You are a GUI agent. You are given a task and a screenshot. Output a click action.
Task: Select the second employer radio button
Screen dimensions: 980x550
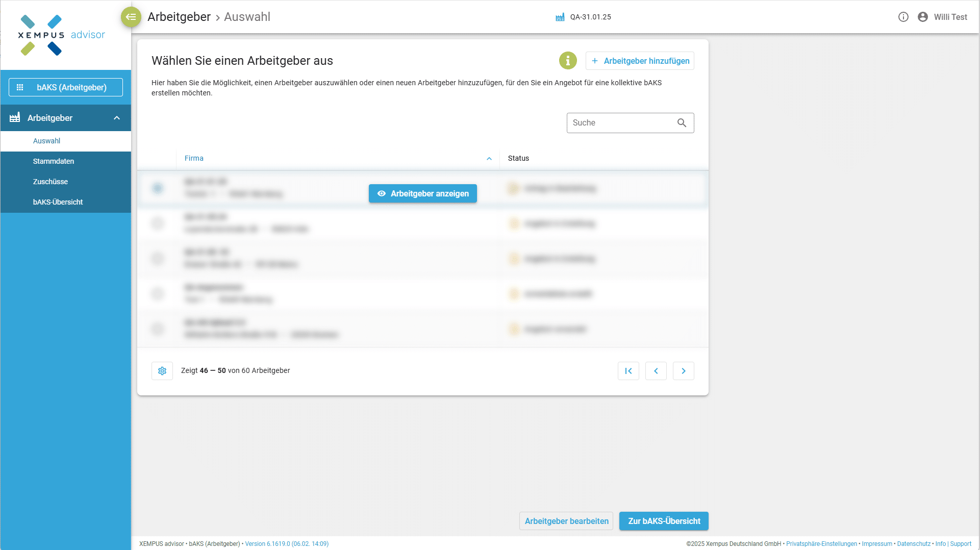tap(158, 223)
